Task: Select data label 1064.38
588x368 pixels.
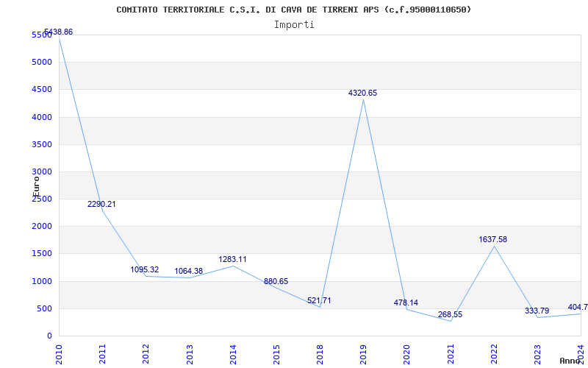Action: tap(189, 271)
